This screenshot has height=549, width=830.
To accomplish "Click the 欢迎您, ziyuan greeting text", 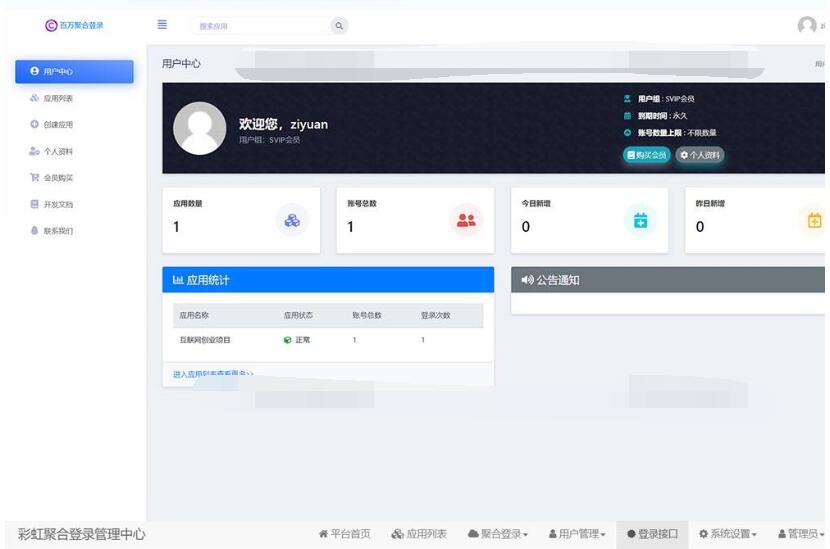I will (283, 124).
